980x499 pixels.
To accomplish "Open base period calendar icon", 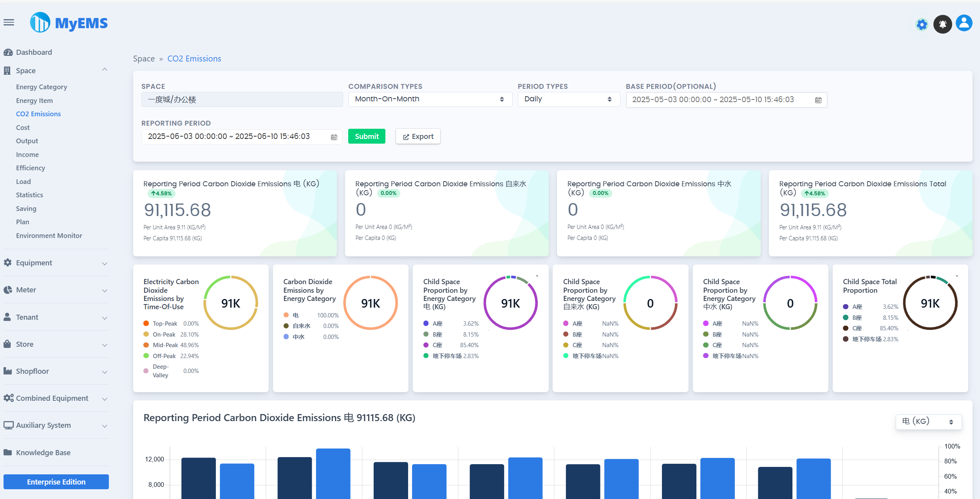I will click(x=818, y=100).
